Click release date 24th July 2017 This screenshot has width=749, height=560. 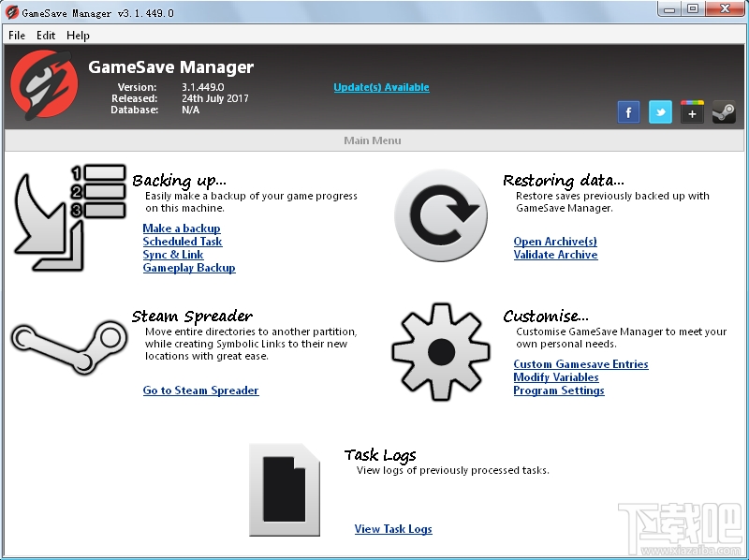point(215,98)
